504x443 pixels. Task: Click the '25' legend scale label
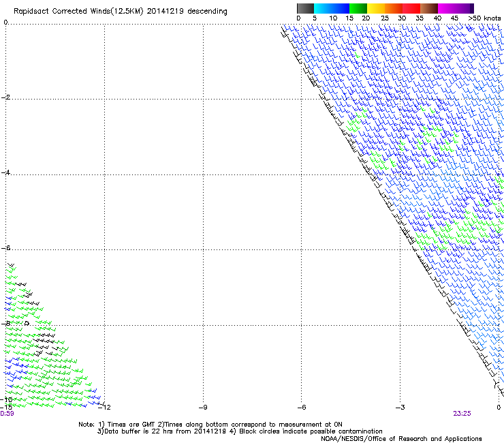point(385,18)
